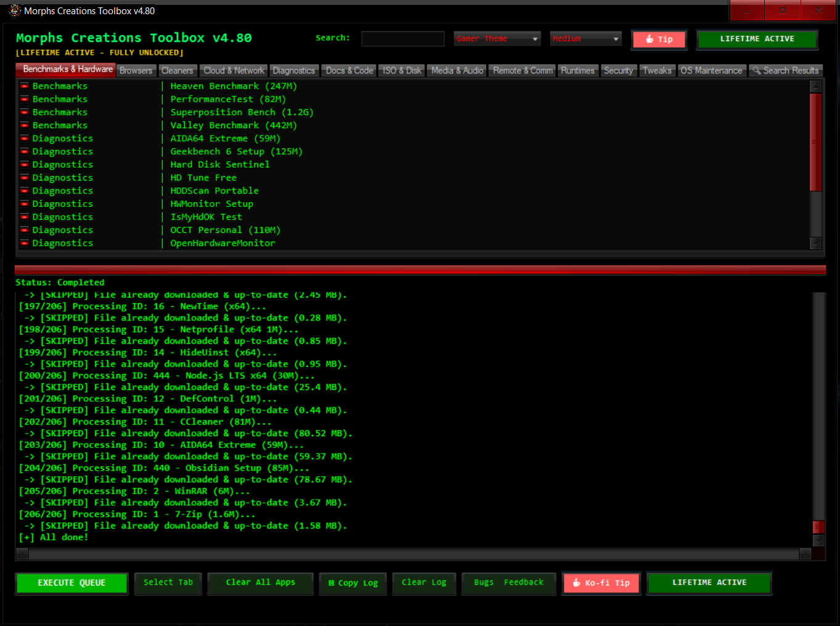Click the top Tip button

tap(659, 39)
